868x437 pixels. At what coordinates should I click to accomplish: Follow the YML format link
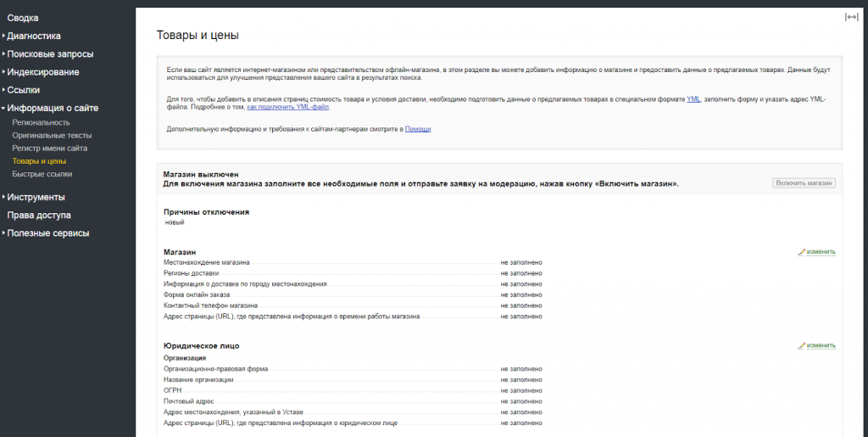coord(693,99)
